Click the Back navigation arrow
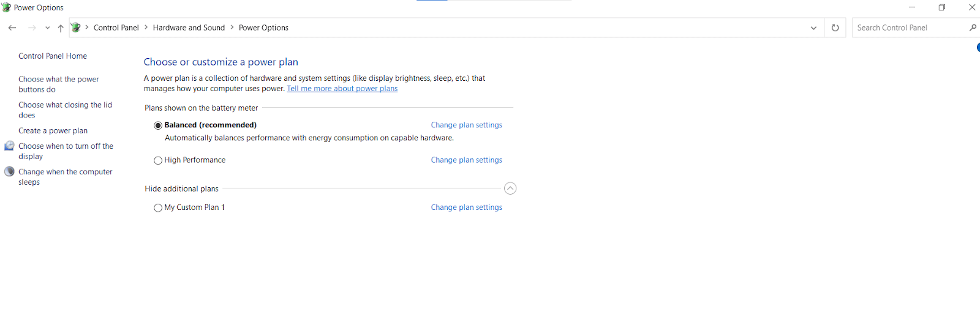The image size is (980, 320). point(12,28)
